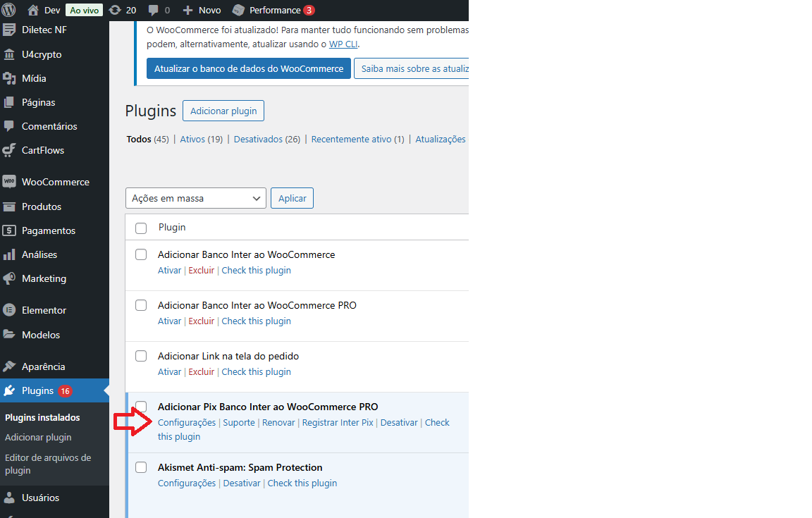Screen dimensions: 812x518
Task: Tick checkbox for Adicionar Banco Inter ao WooCommerce
Action: tap(141, 254)
